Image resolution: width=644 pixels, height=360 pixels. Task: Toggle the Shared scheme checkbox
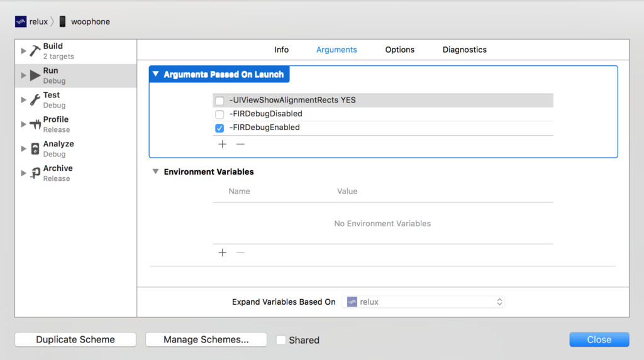pyautogui.click(x=281, y=340)
